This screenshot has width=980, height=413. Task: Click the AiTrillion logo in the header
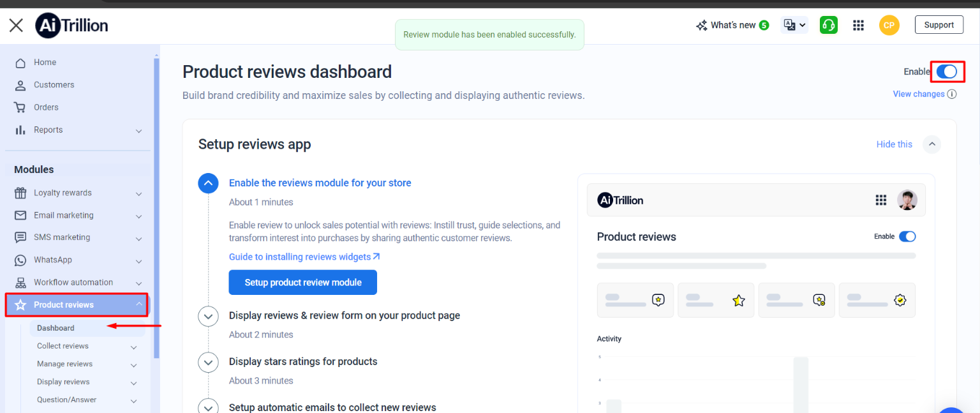point(71,26)
